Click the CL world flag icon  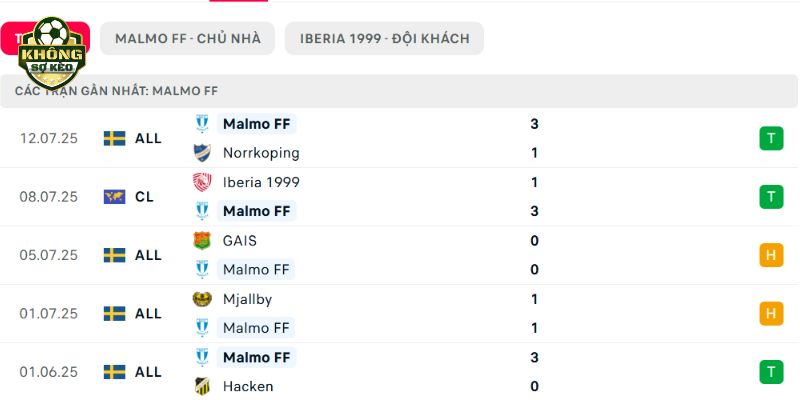(x=114, y=197)
